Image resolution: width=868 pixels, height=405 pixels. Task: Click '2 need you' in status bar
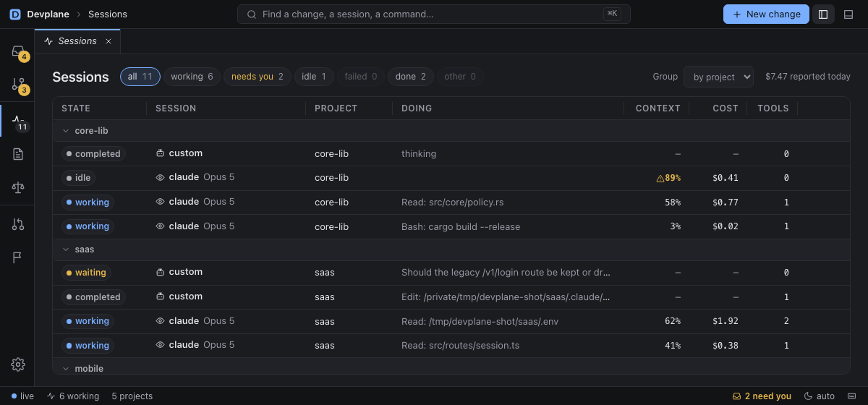pyautogui.click(x=762, y=396)
